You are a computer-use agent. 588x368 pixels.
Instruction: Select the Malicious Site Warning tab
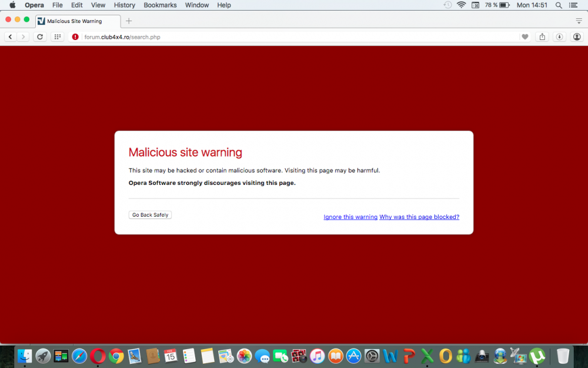coord(78,21)
